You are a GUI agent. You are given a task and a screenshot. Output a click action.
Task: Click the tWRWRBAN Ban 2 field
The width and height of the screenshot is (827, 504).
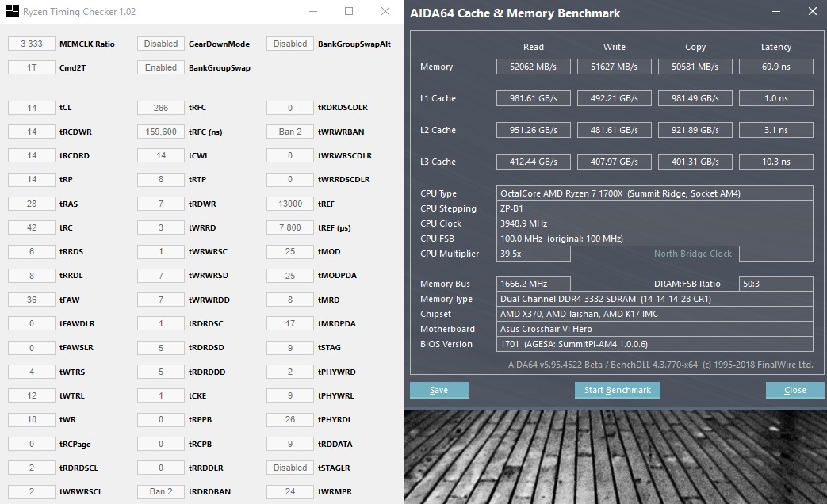[290, 132]
